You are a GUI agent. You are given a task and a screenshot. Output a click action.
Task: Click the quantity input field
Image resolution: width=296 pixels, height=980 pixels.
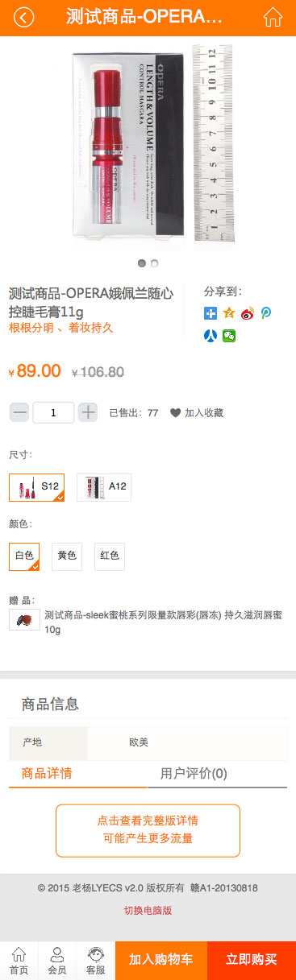click(x=53, y=413)
